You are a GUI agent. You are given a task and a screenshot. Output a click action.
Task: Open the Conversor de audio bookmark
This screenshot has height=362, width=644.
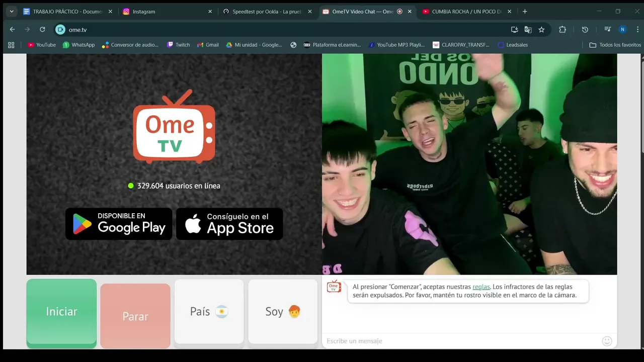(130, 45)
